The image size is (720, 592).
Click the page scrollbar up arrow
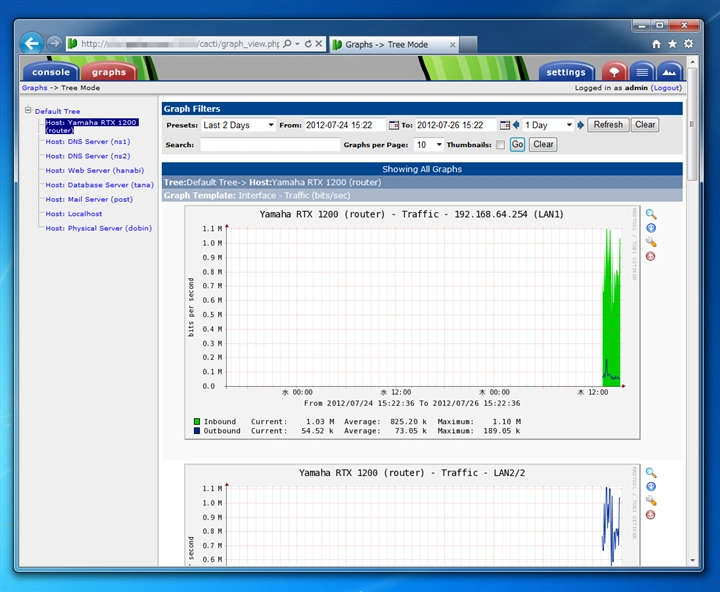pyautogui.click(x=692, y=61)
